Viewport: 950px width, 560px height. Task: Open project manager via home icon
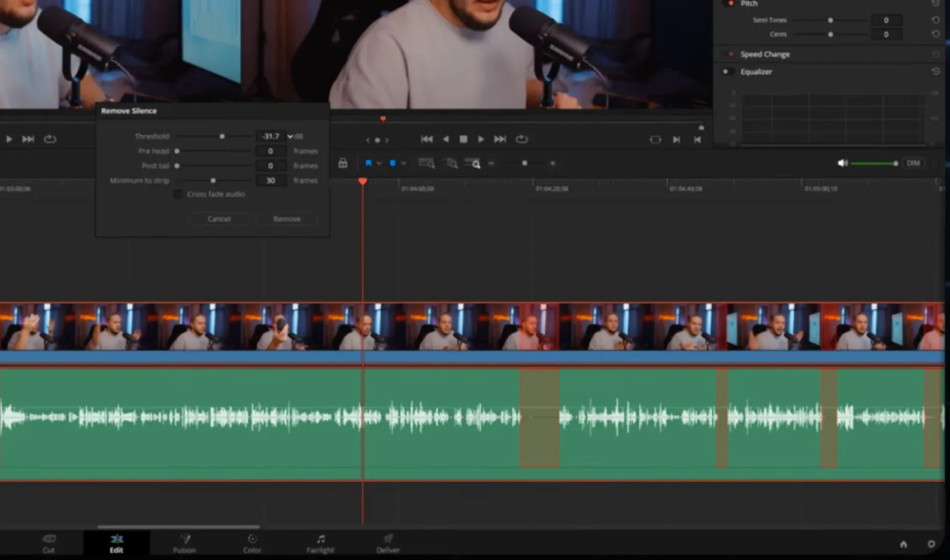[x=903, y=544]
